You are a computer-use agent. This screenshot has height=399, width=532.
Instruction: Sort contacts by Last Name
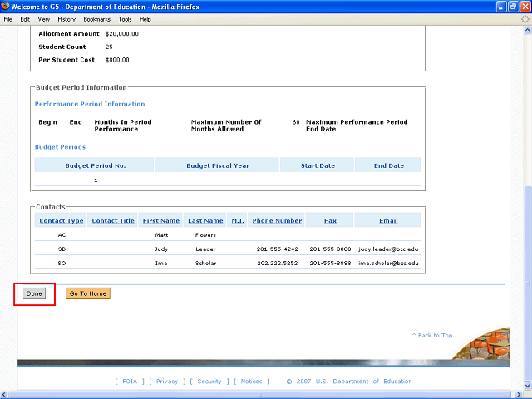(x=205, y=220)
